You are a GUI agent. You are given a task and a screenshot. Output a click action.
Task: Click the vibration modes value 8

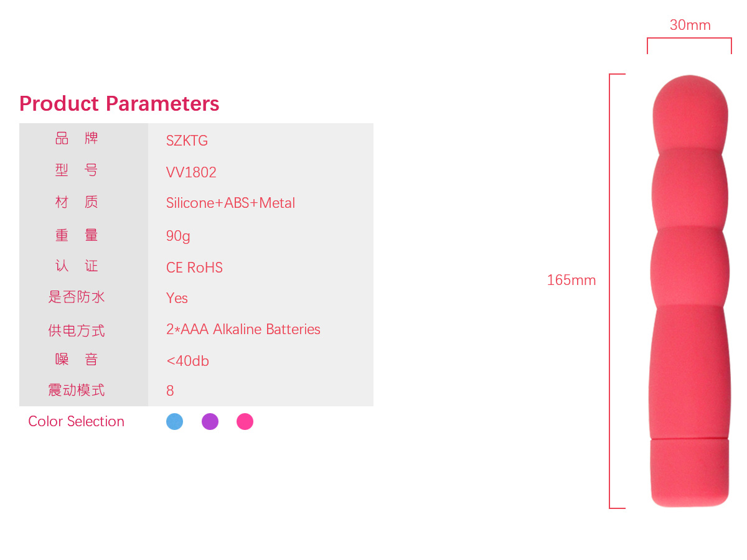tap(170, 391)
